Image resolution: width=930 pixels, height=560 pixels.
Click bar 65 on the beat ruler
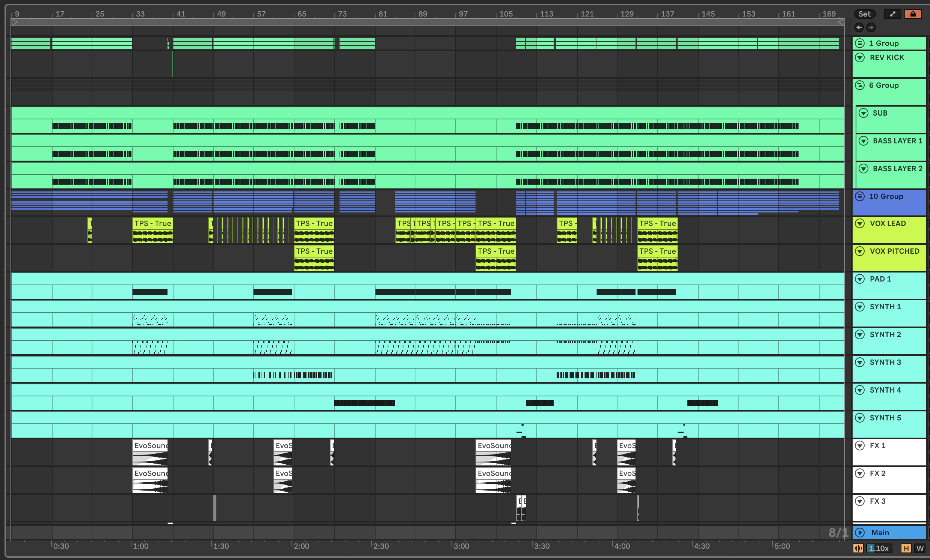(302, 14)
